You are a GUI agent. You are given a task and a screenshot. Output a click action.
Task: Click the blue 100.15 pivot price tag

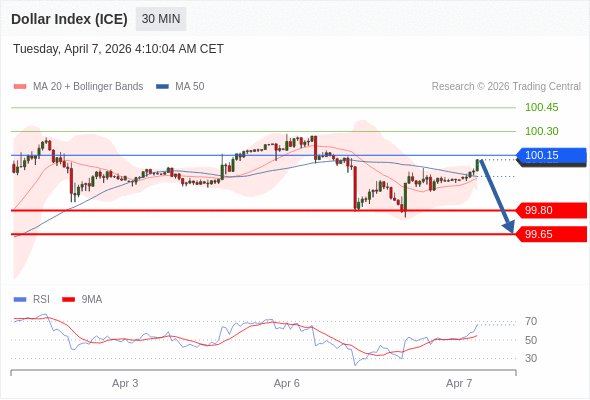(x=551, y=155)
